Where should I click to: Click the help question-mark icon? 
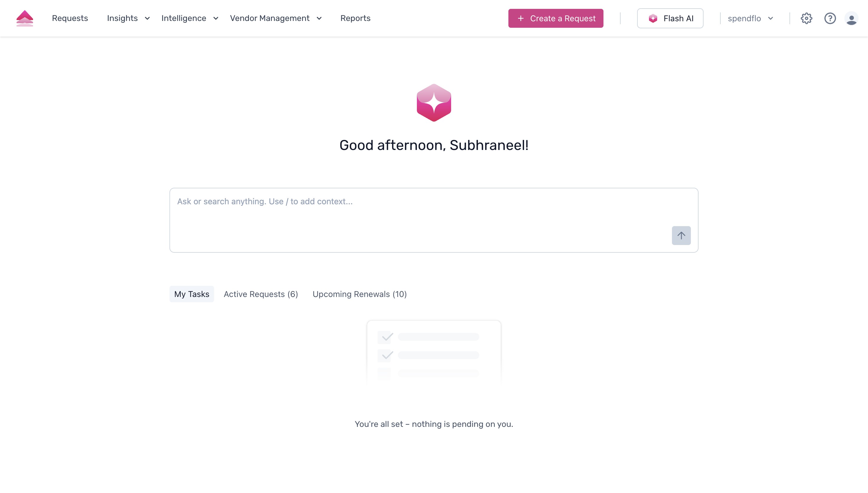(830, 18)
